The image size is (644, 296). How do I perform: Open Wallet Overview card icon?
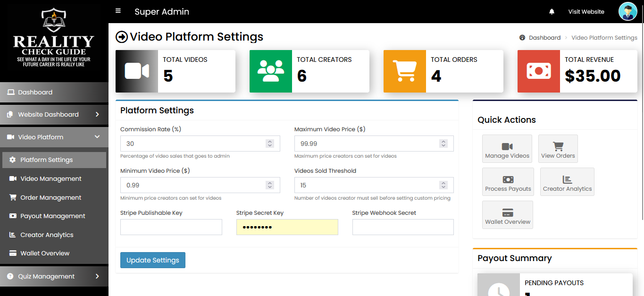point(508,212)
